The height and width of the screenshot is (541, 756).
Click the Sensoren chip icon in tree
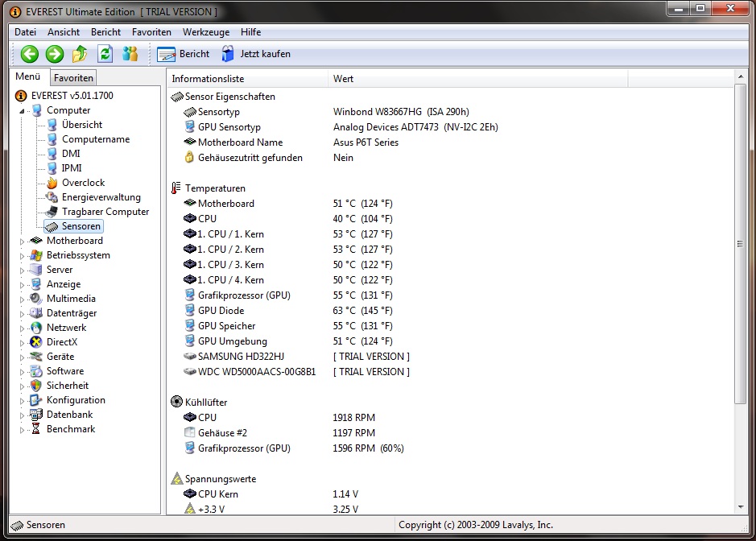[x=52, y=226]
